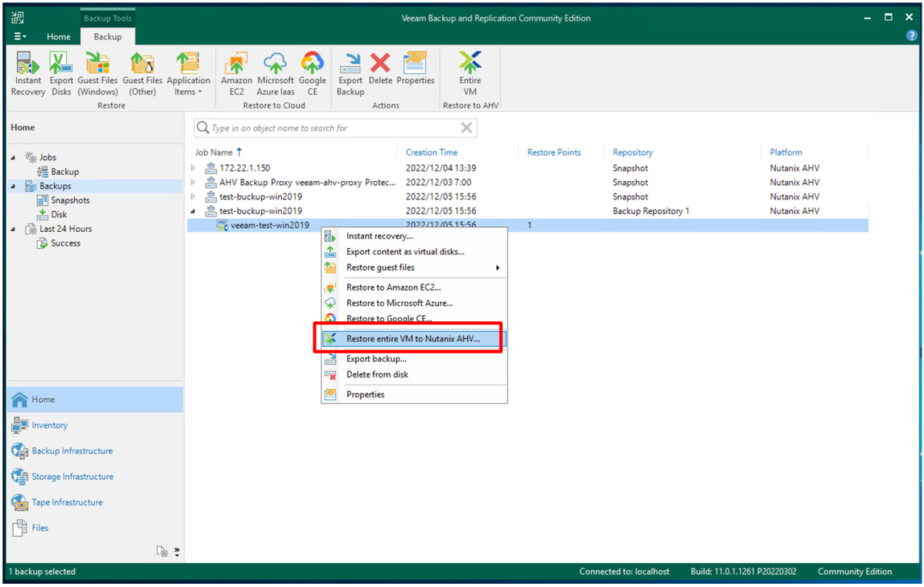Click the Export Backup ribbon icon

(x=350, y=74)
